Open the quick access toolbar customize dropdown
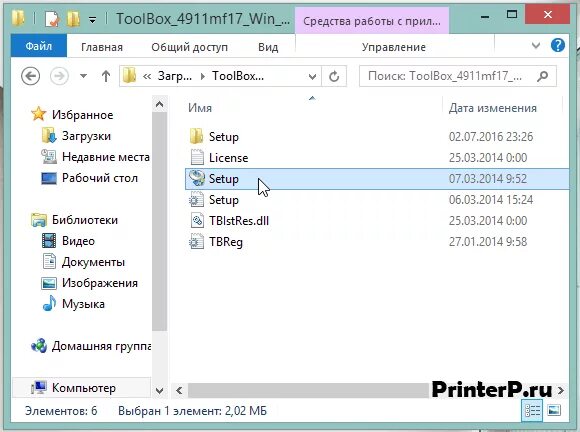The height and width of the screenshot is (432, 580). (92, 19)
